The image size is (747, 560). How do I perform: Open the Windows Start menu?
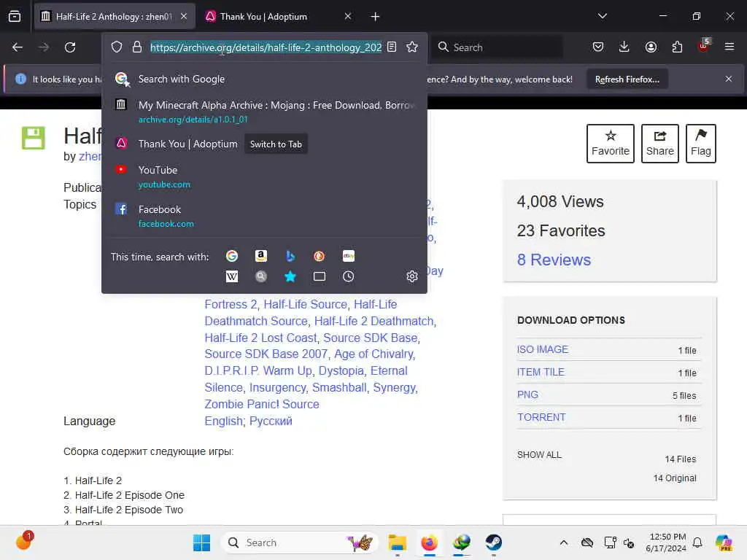pos(201,542)
